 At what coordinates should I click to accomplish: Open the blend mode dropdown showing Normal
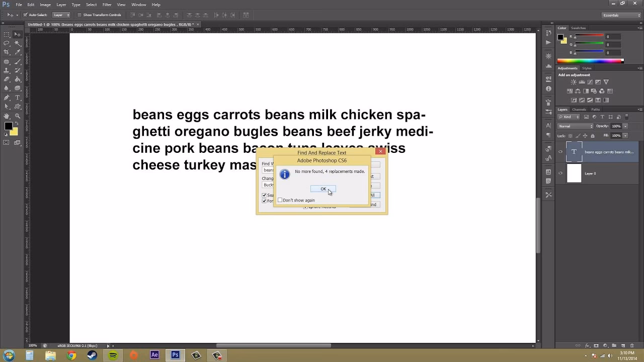coord(575,126)
